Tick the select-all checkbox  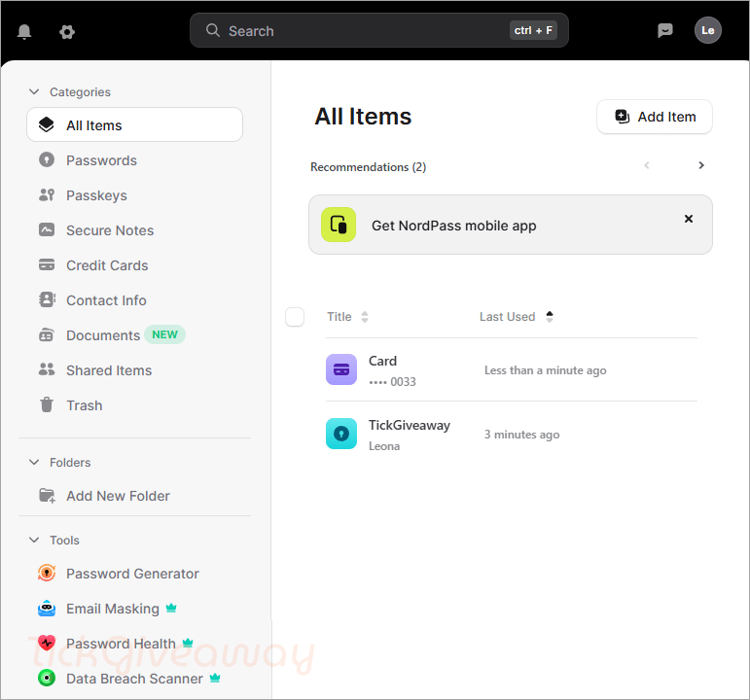[295, 317]
